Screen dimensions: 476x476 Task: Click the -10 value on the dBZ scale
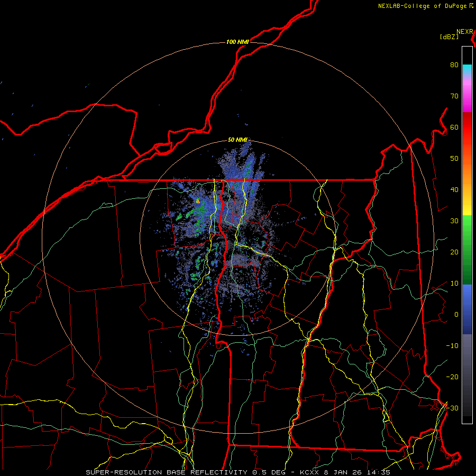(452, 346)
